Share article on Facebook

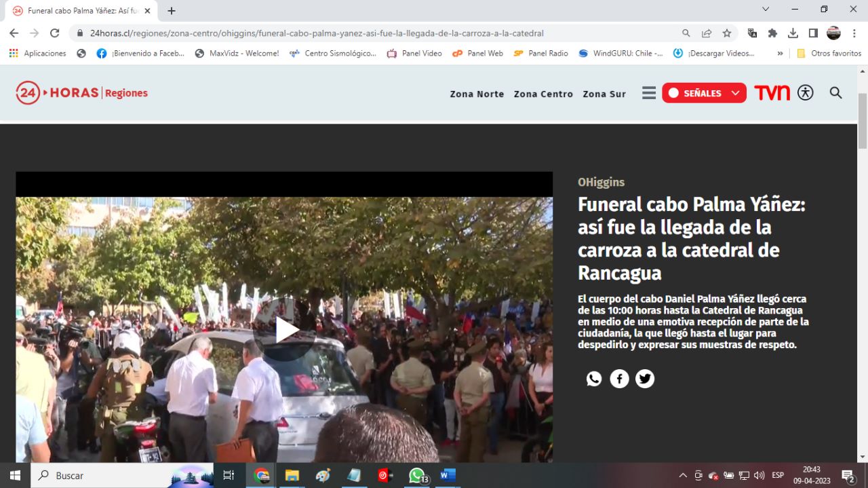click(619, 379)
